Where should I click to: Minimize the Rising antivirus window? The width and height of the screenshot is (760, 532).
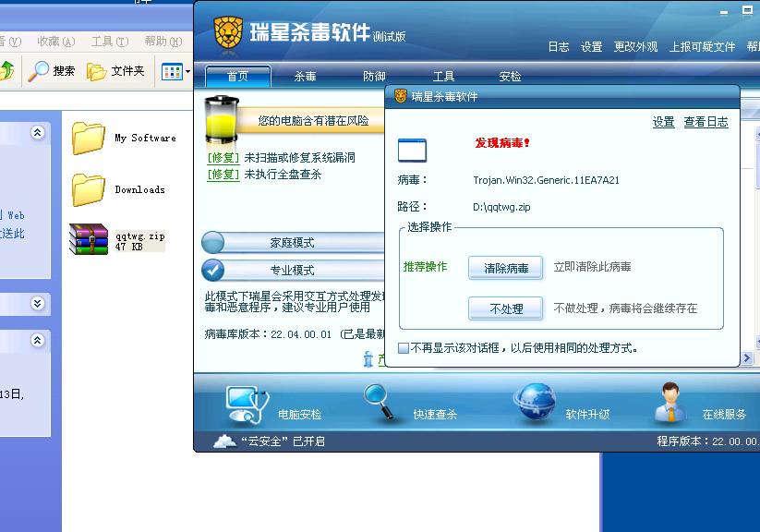724,11
